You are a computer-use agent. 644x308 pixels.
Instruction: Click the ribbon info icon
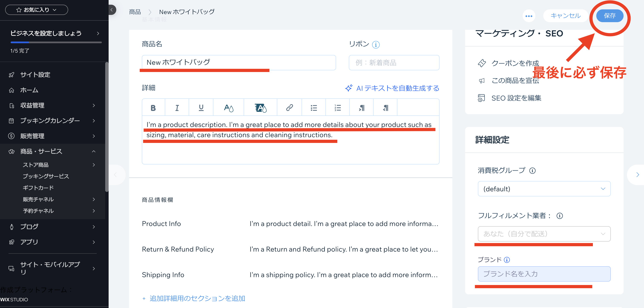376,45
